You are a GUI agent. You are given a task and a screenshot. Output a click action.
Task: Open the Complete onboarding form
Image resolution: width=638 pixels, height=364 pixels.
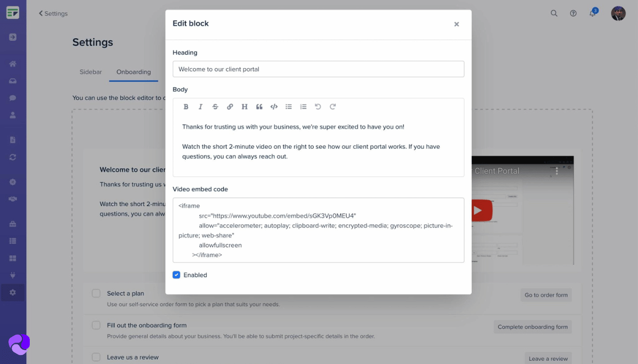[532, 327]
